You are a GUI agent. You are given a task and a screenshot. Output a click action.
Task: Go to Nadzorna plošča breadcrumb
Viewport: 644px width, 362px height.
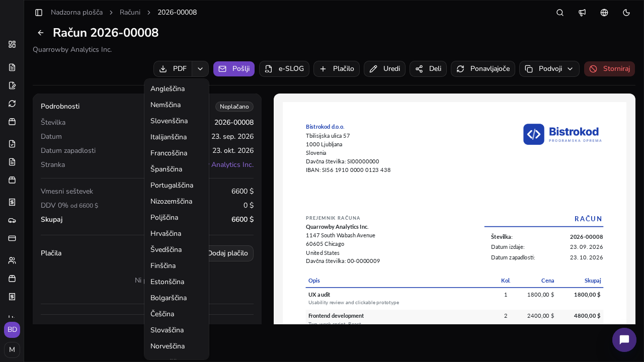76,12
